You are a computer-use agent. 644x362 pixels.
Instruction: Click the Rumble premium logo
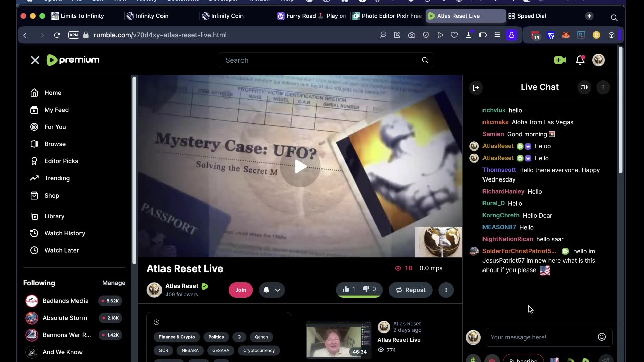73,60
